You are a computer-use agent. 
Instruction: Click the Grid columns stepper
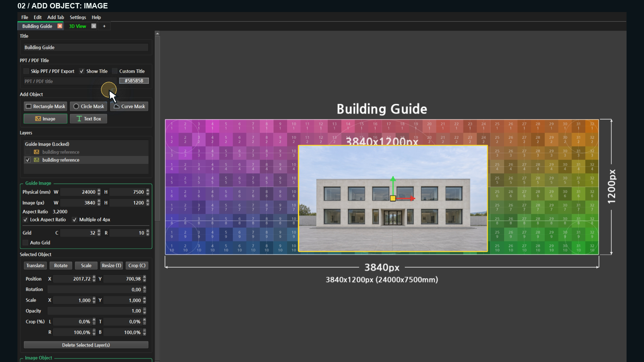coord(99,233)
